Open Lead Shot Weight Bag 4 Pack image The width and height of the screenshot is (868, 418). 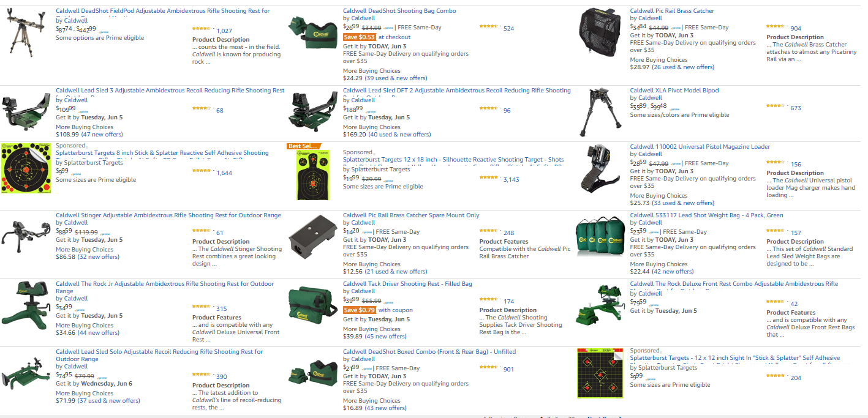(x=600, y=238)
